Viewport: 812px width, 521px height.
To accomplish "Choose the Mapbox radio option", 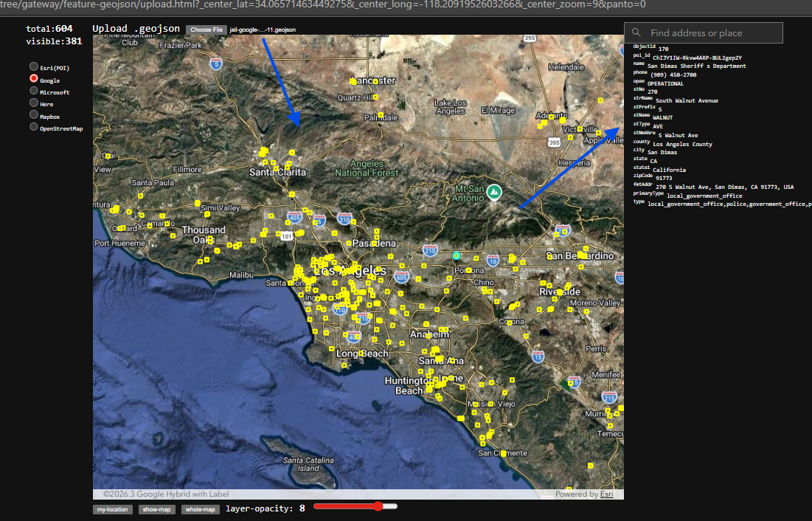I will [34, 115].
